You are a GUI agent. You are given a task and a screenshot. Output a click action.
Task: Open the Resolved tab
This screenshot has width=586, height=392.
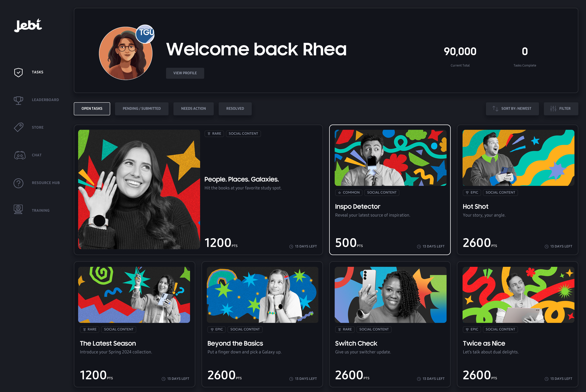235,109
